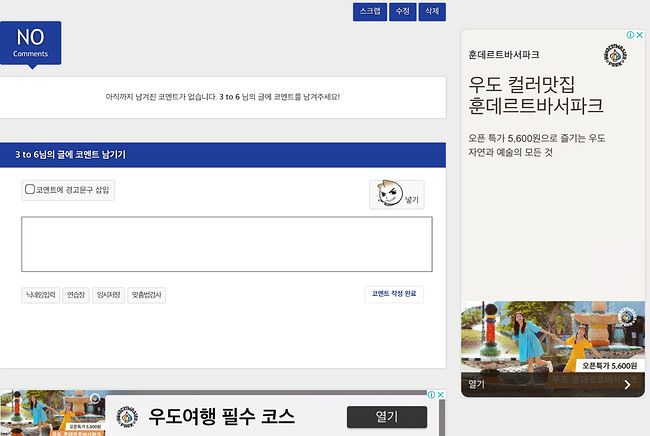Click the 스크랩 scrap button
Viewport: 650px width, 436px height.
click(x=370, y=12)
